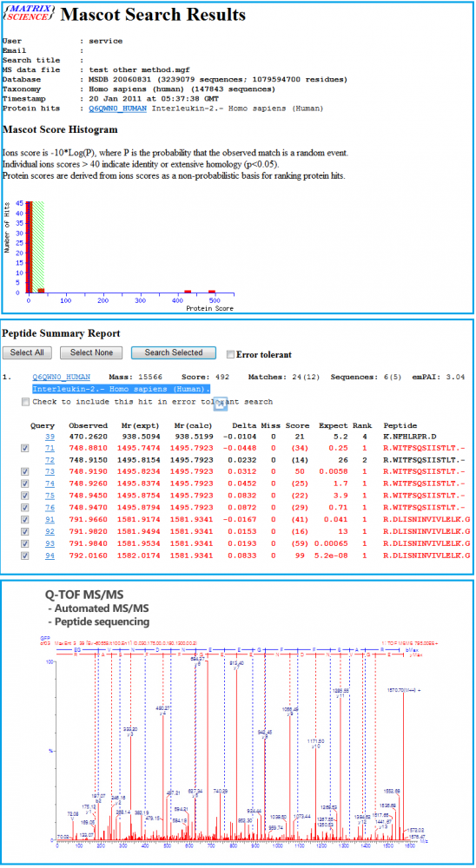Viewport: 476px width, 868px height.
Task: Click the peptide K.NFHLRPR.D
Action: click(411, 437)
